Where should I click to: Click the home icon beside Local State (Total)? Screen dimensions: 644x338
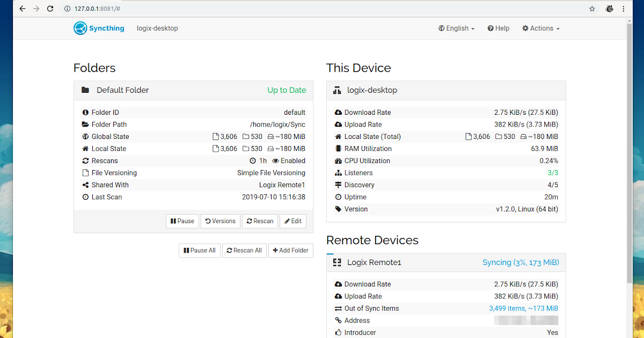pyautogui.click(x=338, y=137)
